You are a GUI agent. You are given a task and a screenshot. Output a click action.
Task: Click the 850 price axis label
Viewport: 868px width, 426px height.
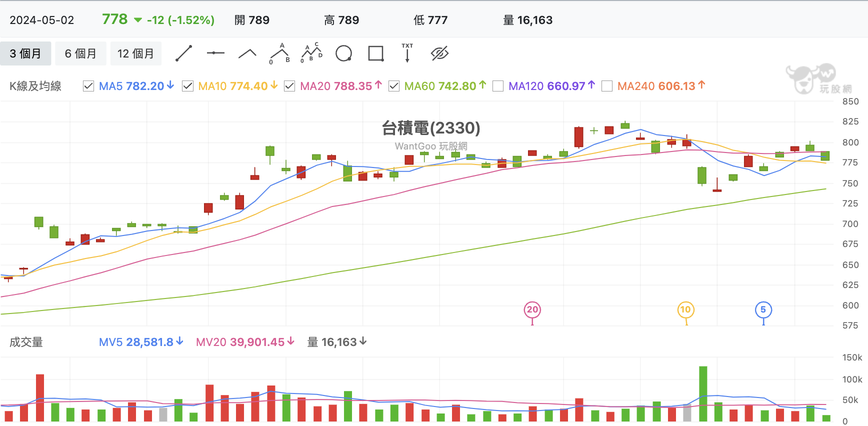[850, 101]
